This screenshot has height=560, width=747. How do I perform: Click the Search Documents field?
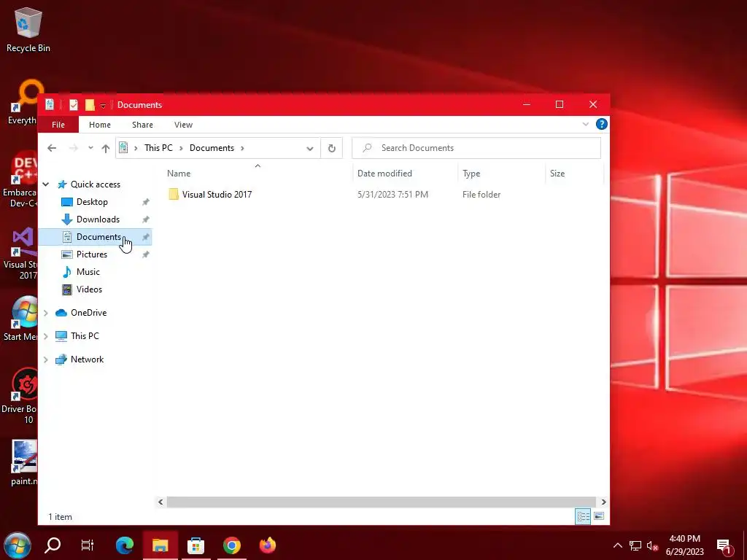pos(476,148)
